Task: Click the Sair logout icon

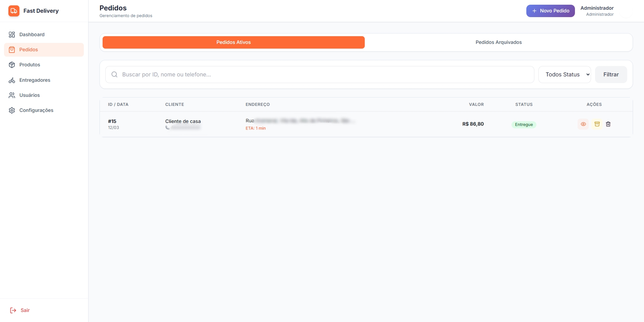Action: [x=13, y=310]
